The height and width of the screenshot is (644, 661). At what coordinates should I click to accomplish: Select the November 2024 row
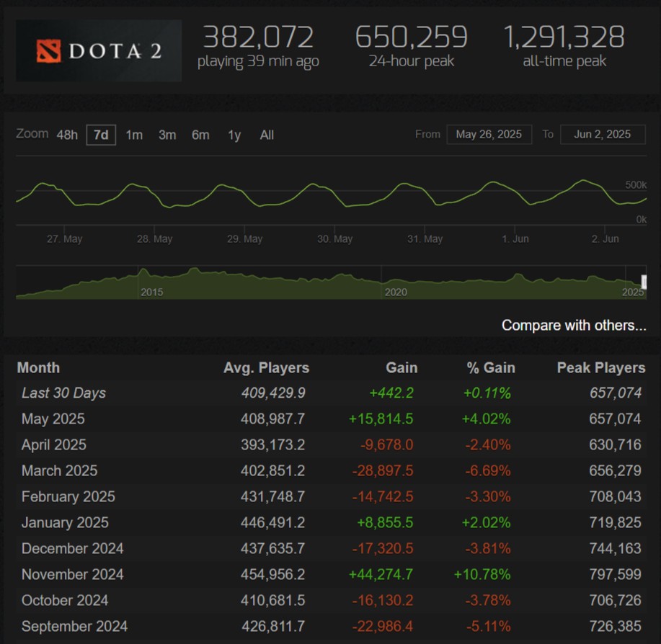pyautogui.click(x=72, y=574)
